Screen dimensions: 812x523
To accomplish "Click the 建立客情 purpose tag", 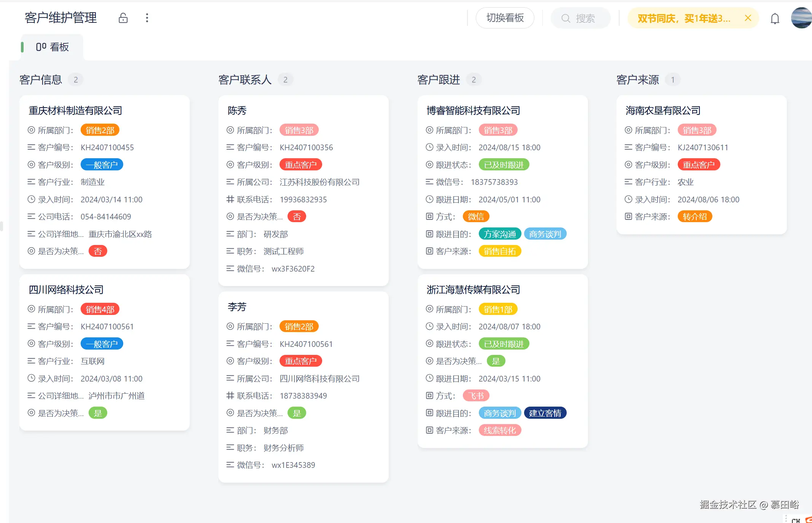I will coord(545,413).
